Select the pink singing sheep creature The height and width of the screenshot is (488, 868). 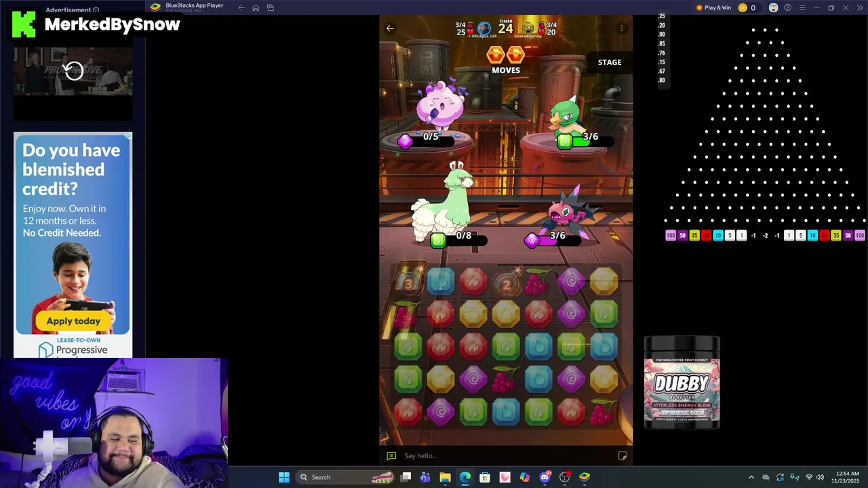coord(441,105)
